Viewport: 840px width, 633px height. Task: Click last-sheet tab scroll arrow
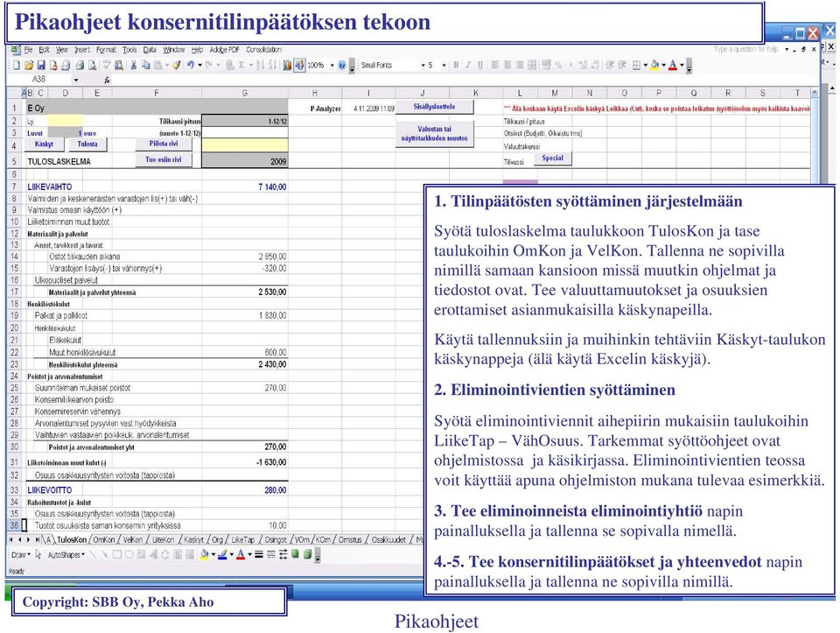37,539
